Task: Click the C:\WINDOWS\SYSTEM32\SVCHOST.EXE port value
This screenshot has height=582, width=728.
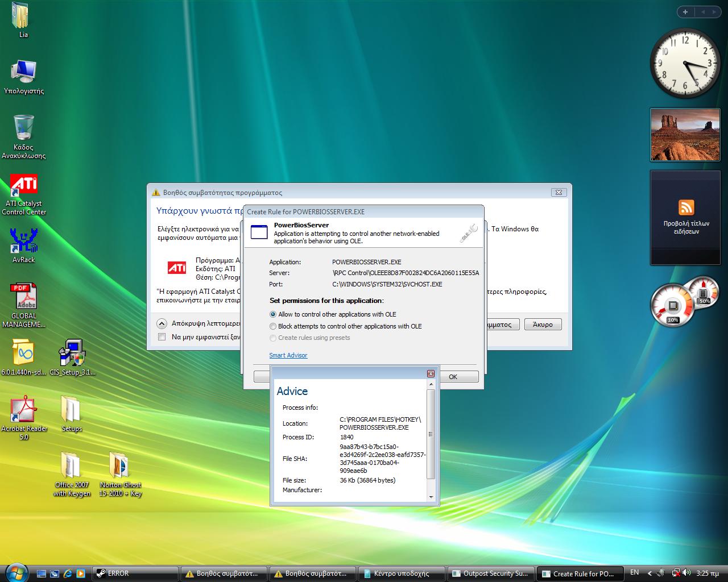Action: 387,284
